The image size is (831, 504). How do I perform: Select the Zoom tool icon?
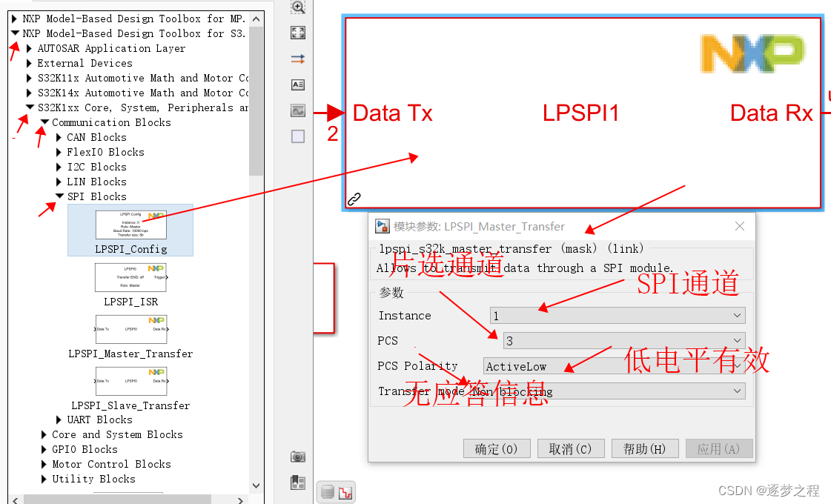coord(297,8)
